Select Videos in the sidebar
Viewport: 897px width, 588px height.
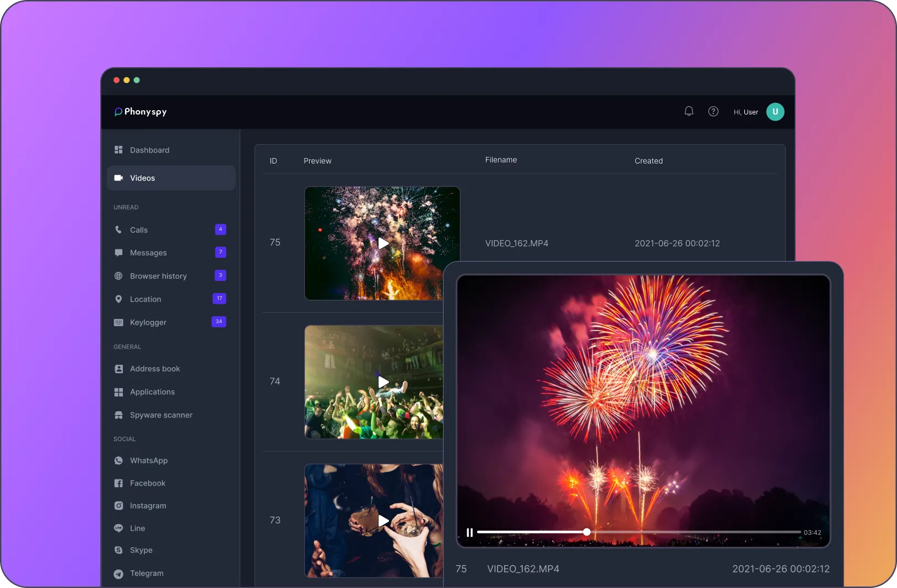pos(143,178)
